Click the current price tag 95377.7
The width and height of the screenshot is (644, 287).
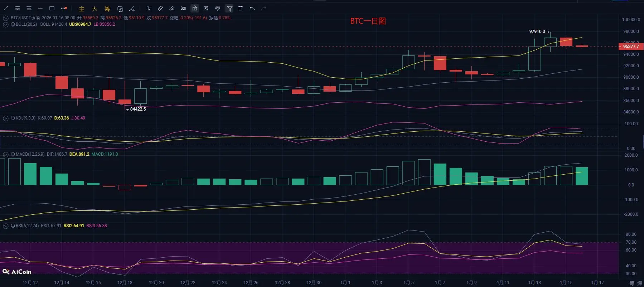[631, 47]
